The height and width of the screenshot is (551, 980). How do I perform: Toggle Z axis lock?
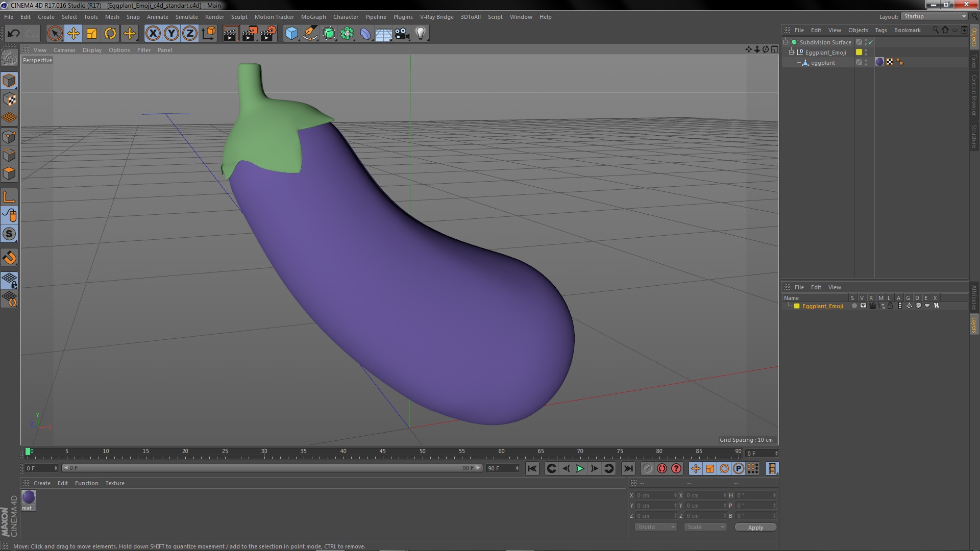click(190, 34)
